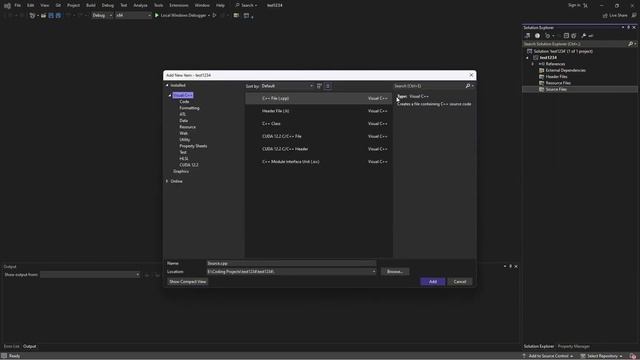Start Local Windows Debugger
The width and height of the screenshot is (640, 360).
pos(182,16)
